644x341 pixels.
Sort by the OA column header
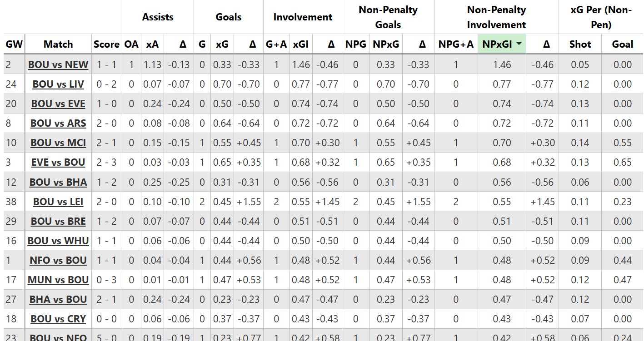tap(131, 44)
